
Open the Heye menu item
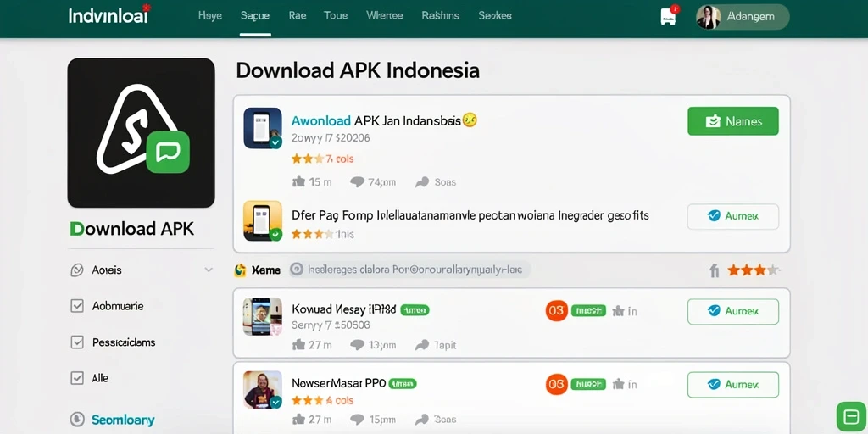coord(210,16)
